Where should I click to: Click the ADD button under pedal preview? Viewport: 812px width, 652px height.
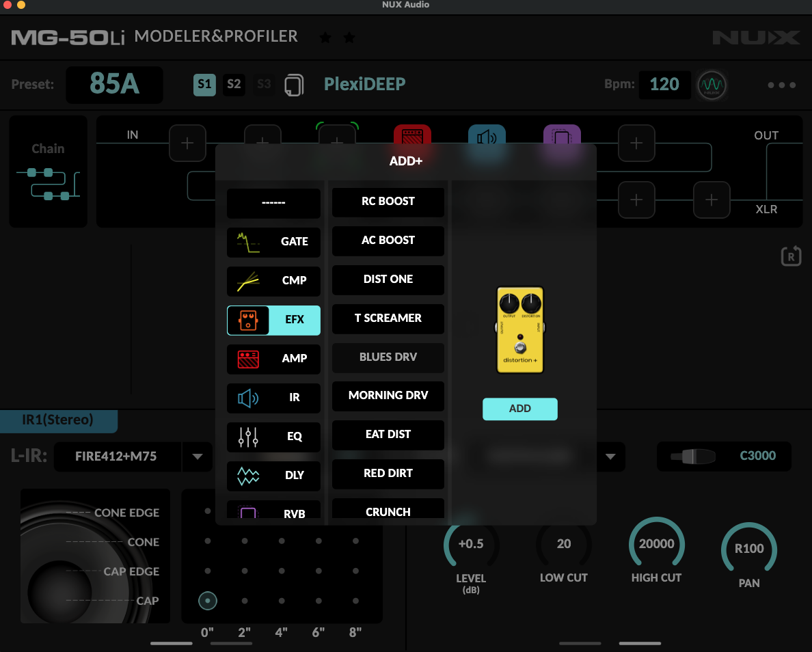tap(520, 409)
